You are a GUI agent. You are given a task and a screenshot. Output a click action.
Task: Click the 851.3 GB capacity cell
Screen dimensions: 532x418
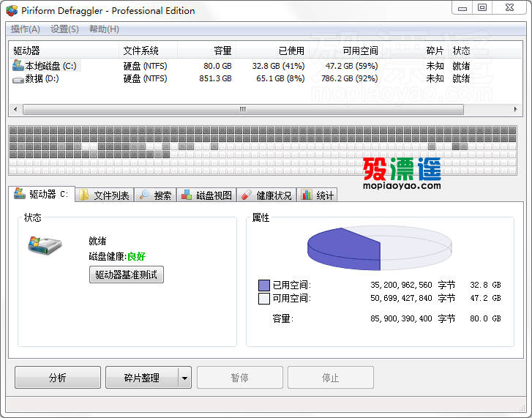coord(215,79)
